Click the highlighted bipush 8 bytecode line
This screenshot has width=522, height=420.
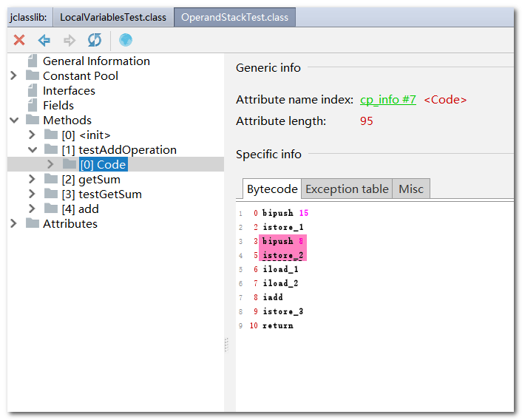(x=282, y=241)
